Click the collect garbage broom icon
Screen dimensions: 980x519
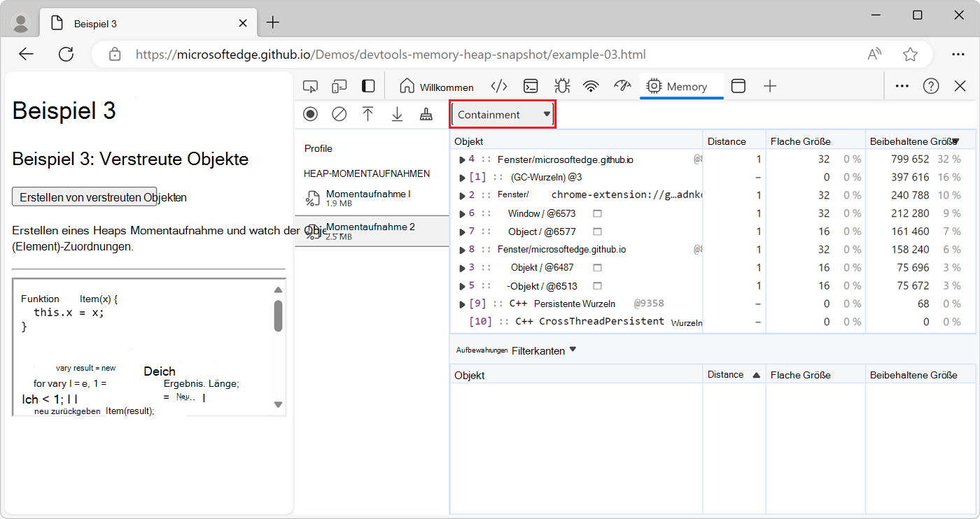426,114
